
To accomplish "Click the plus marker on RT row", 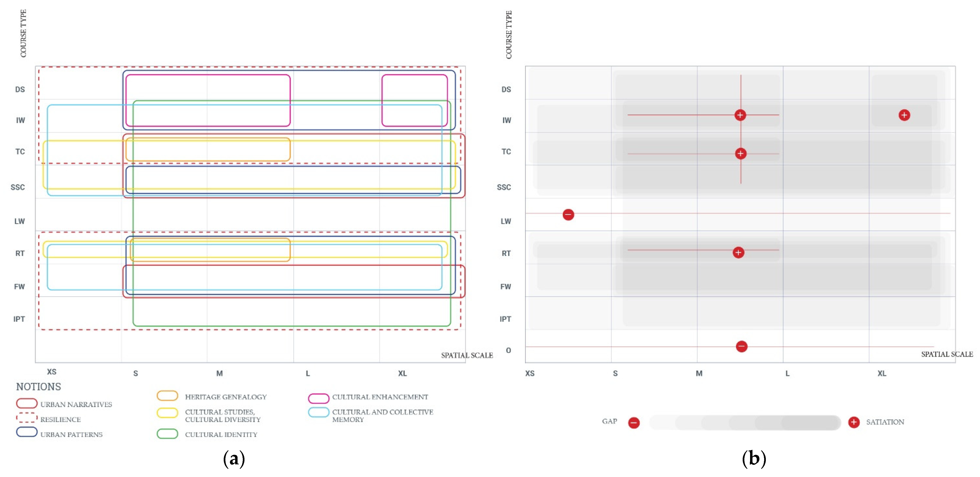I will pos(738,252).
